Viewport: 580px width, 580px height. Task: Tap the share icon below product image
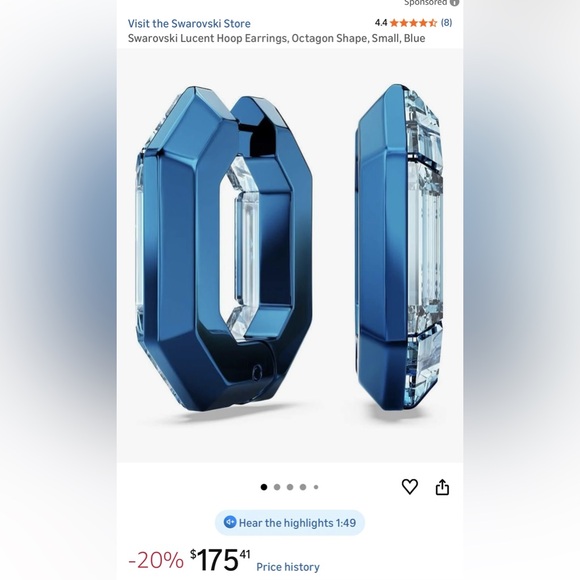pos(442,487)
